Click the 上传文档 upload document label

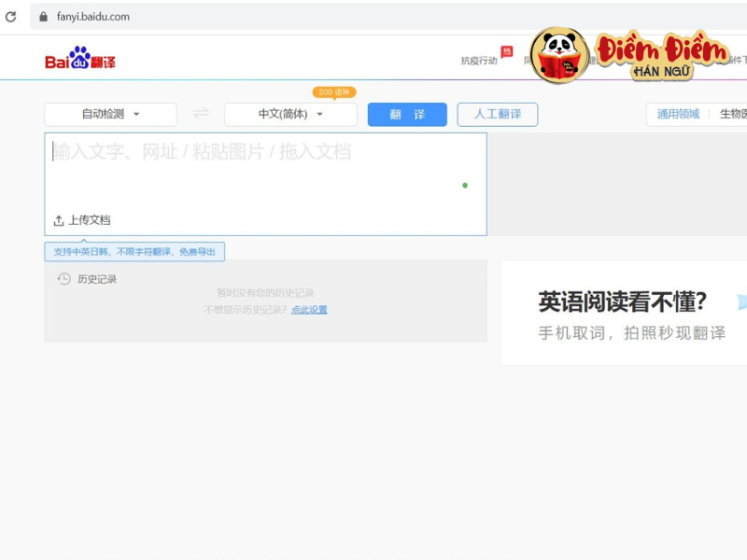(x=89, y=220)
